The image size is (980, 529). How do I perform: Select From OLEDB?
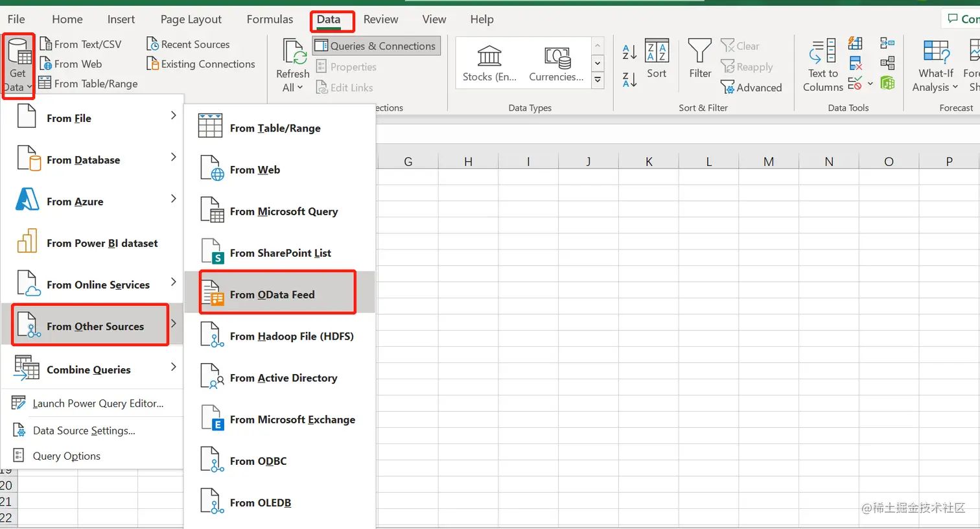click(x=280, y=502)
